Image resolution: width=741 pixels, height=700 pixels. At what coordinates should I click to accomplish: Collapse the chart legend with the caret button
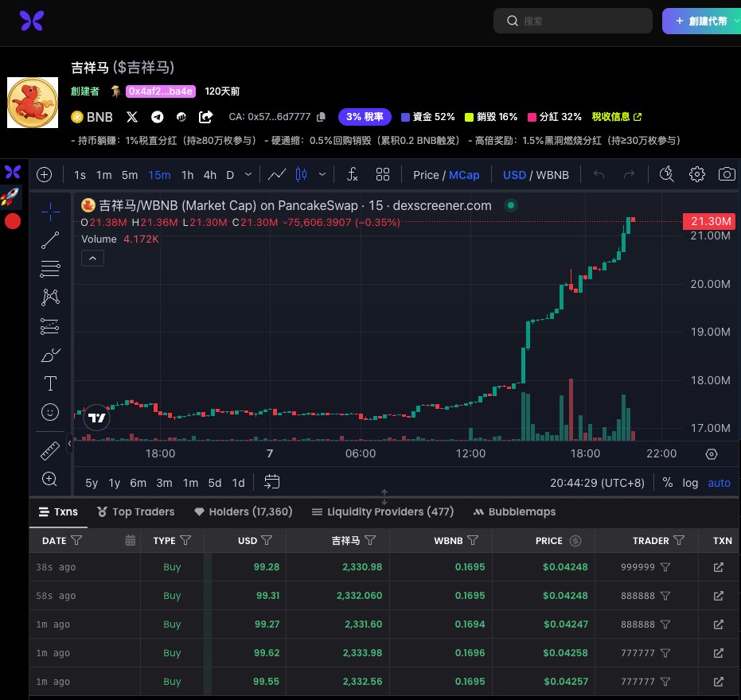coord(92,259)
